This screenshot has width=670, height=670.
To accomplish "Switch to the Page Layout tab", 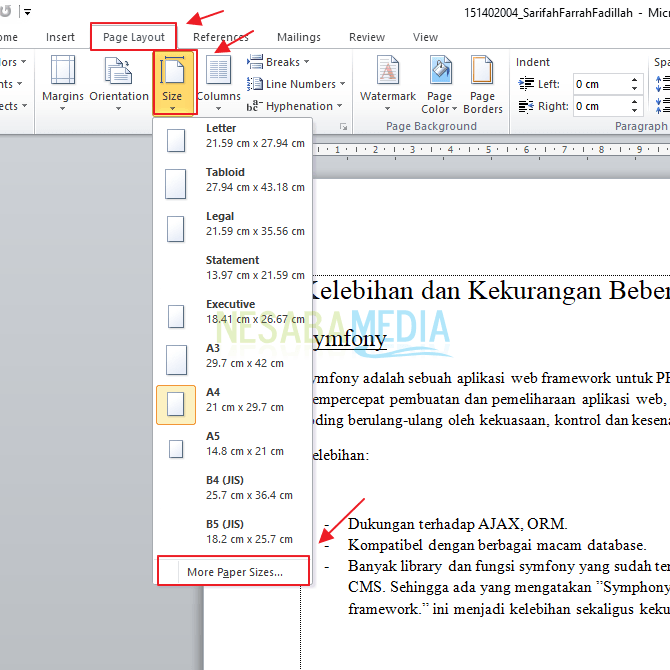I will [x=134, y=37].
